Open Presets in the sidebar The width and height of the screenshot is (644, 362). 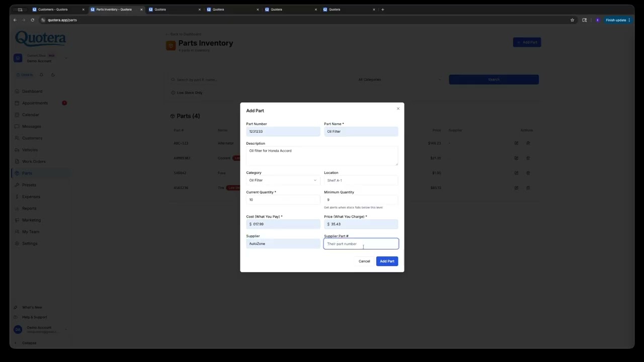coord(29,185)
